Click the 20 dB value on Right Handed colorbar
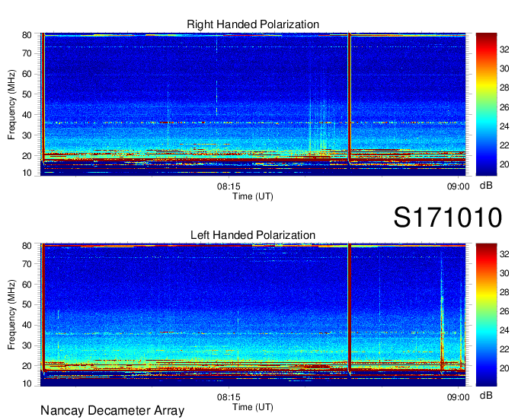Screen dimensions: 518x420 (504, 164)
